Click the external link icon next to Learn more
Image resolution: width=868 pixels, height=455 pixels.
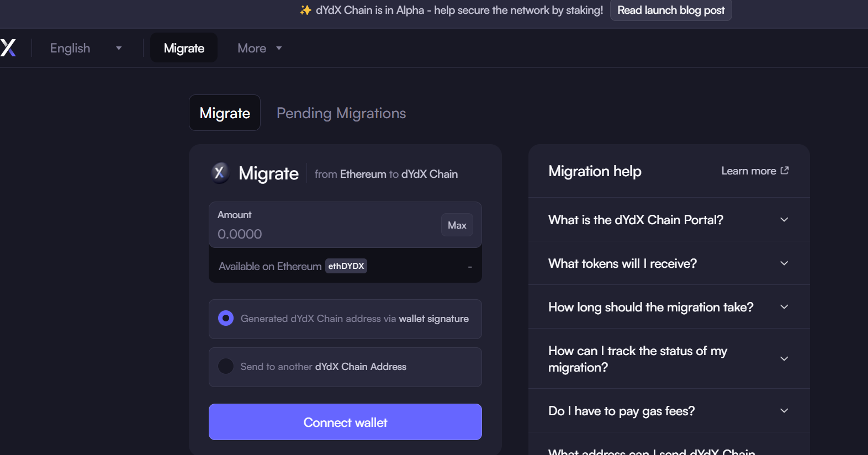click(785, 171)
